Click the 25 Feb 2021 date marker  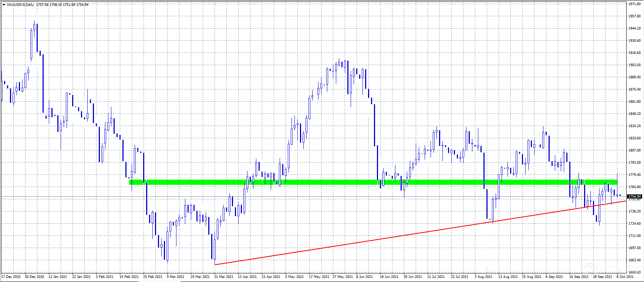coord(153,277)
